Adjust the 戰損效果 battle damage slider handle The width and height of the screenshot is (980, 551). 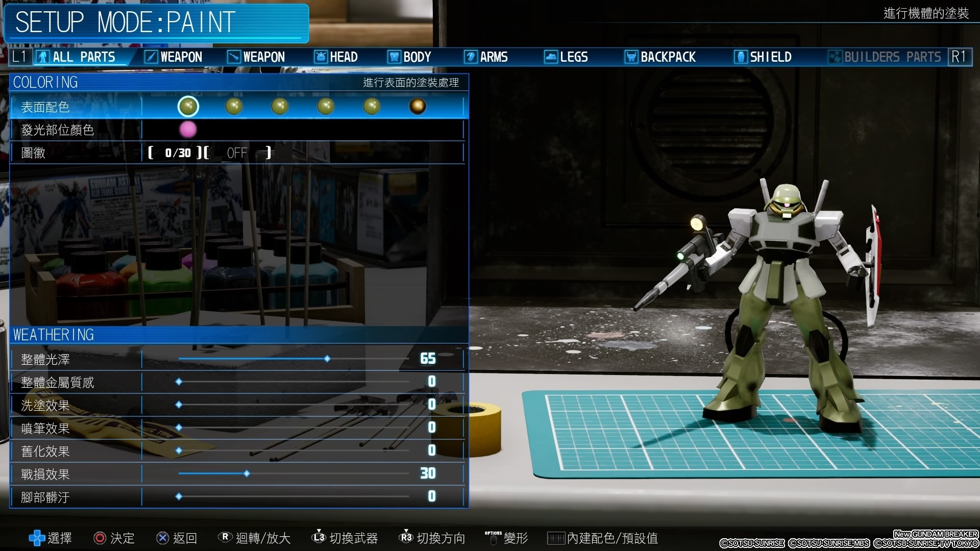[247, 473]
